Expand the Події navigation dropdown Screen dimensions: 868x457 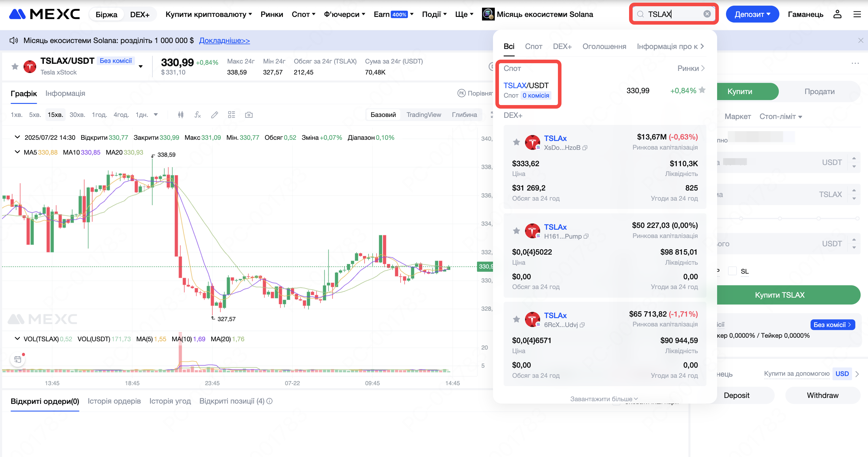coord(434,14)
